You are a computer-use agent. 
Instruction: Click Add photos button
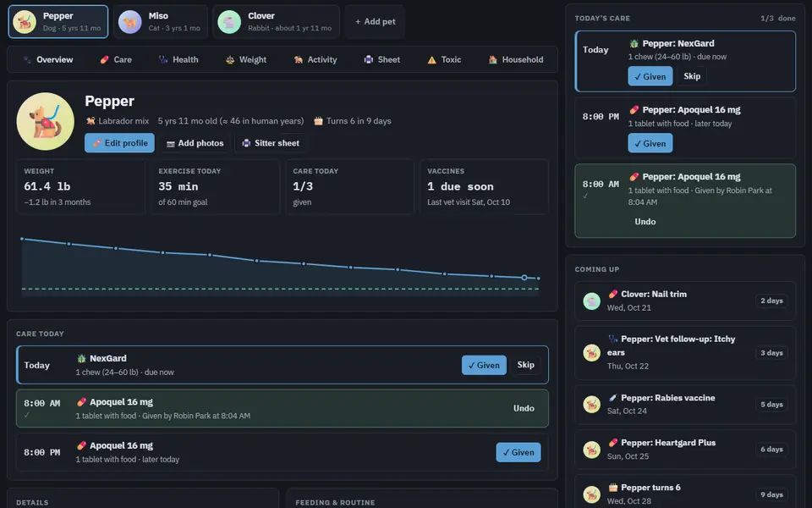coord(195,143)
